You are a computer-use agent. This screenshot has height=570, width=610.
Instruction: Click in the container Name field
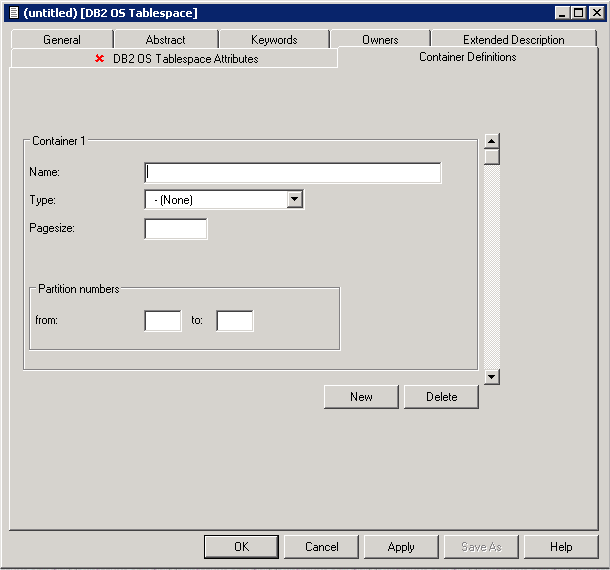[292, 173]
